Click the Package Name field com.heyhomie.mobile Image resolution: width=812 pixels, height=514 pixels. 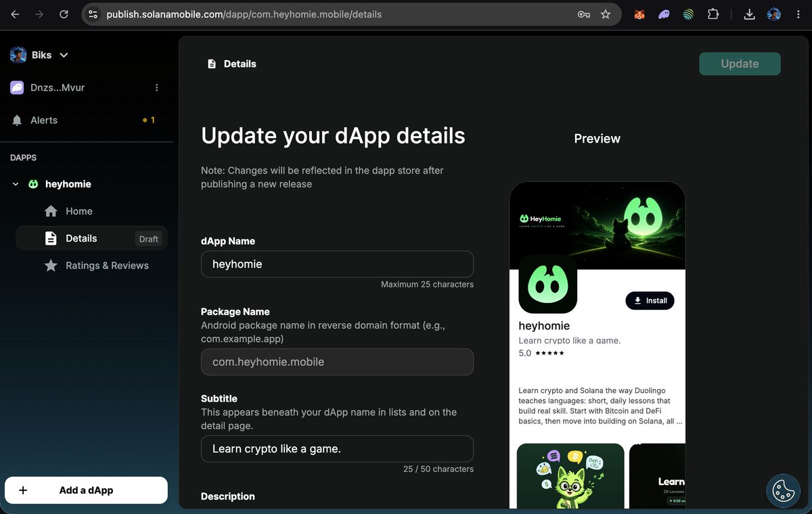[337, 362]
